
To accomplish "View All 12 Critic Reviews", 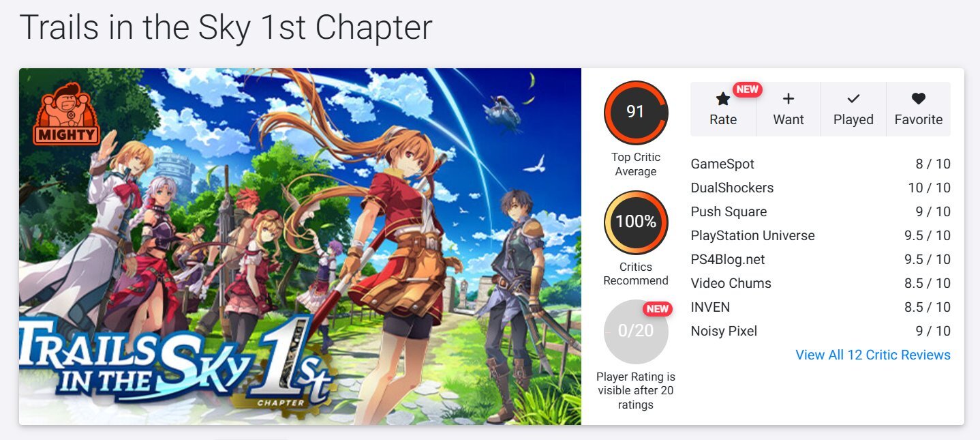I will (873, 355).
